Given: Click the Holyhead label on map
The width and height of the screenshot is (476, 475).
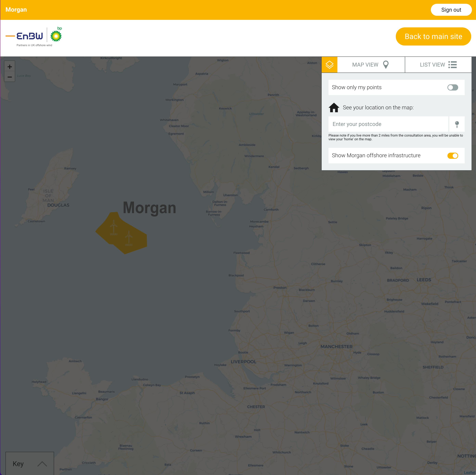Looking at the screenshot, I should (x=39, y=382).
